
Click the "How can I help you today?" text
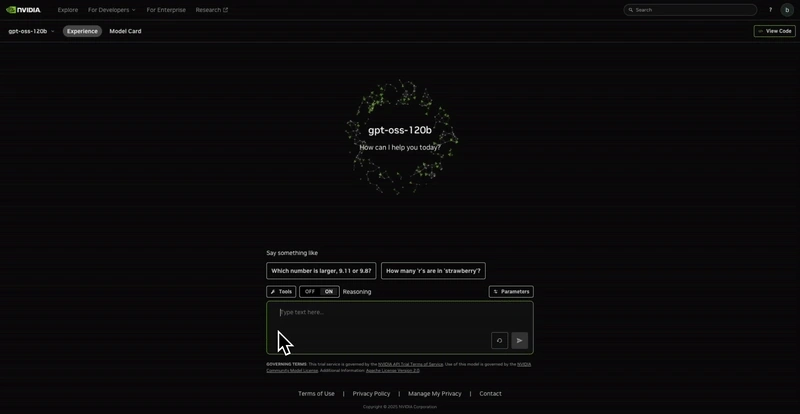[x=400, y=148]
